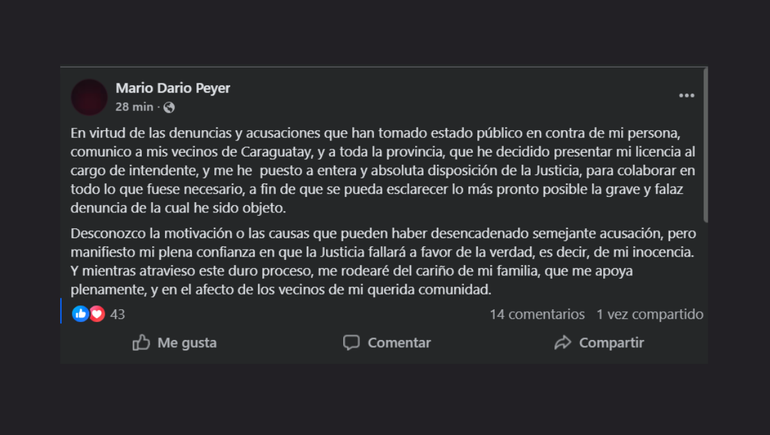
Task: Open Mario Dario Peyer's profile picture
Action: pos(90,97)
